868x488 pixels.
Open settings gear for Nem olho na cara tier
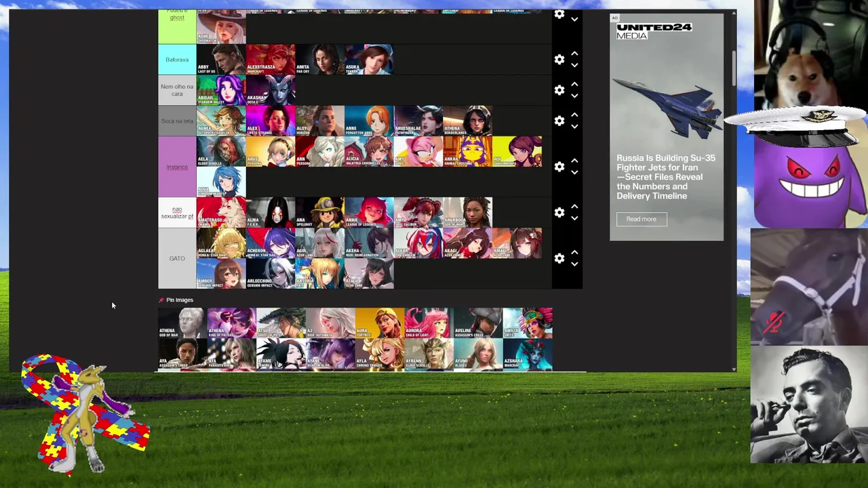click(559, 90)
